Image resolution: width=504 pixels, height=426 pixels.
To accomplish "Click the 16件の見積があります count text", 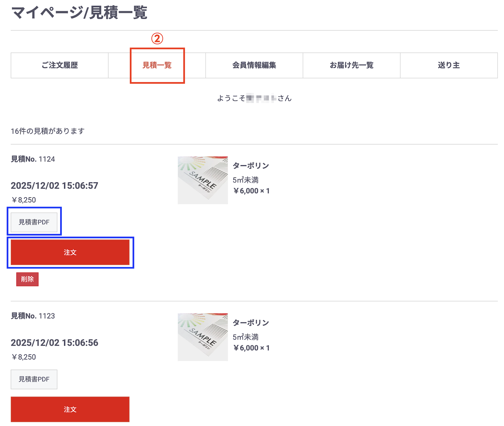I will coord(48,131).
